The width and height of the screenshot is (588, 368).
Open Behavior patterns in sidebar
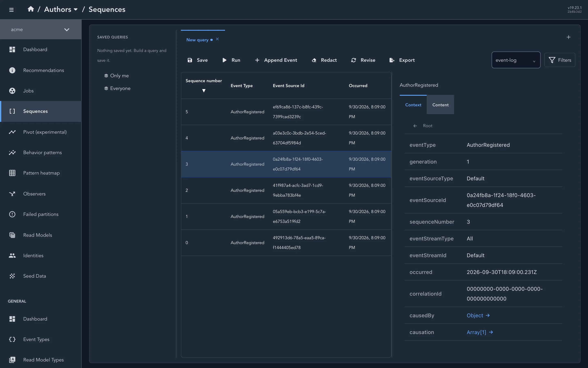(x=41, y=153)
